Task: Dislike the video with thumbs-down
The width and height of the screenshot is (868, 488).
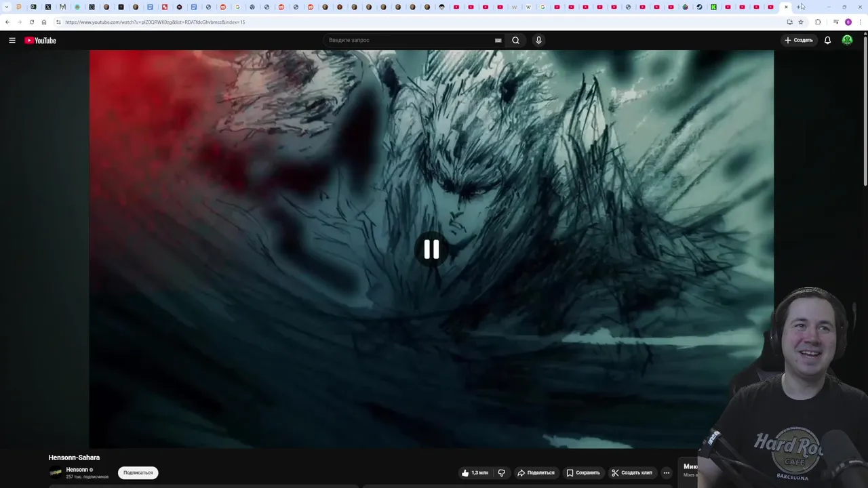Action: [x=502, y=472]
